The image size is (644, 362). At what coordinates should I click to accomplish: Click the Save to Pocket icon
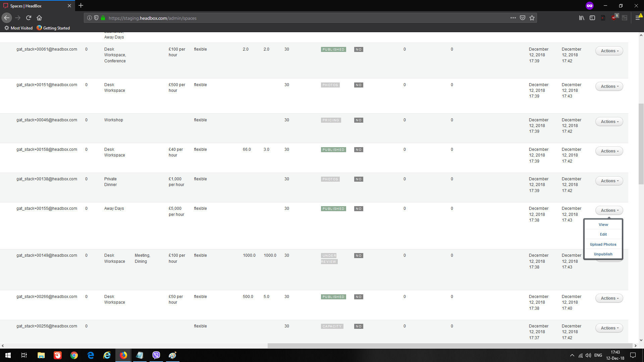[x=523, y=18]
